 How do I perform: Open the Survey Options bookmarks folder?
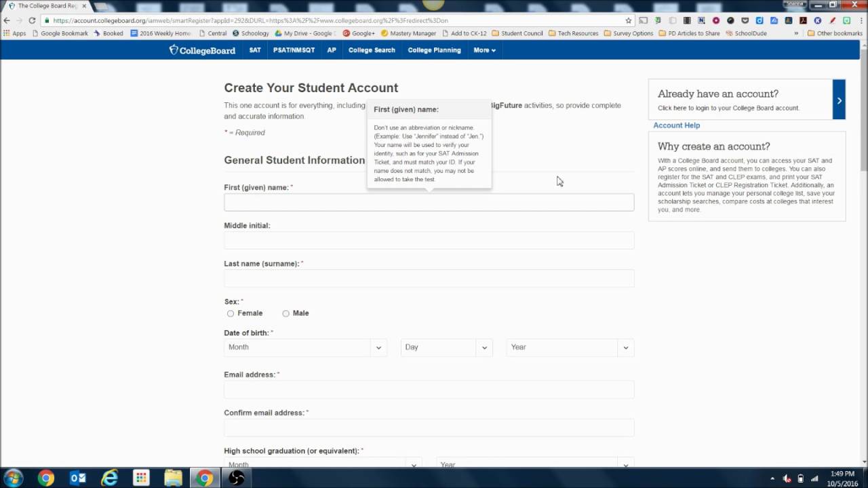(x=628, y=33)
